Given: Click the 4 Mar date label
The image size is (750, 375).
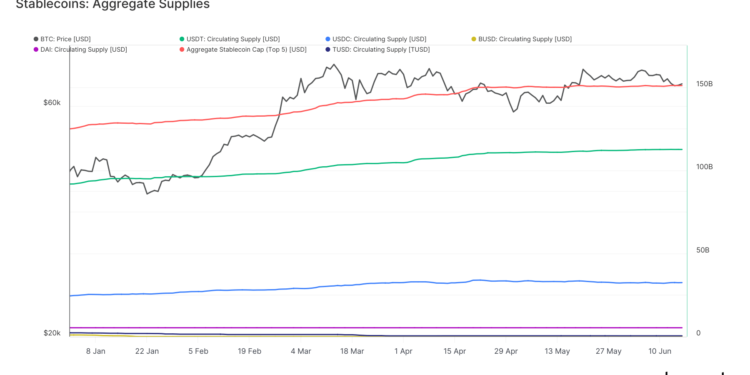Looking at the screenshot, I should [300, 351].
